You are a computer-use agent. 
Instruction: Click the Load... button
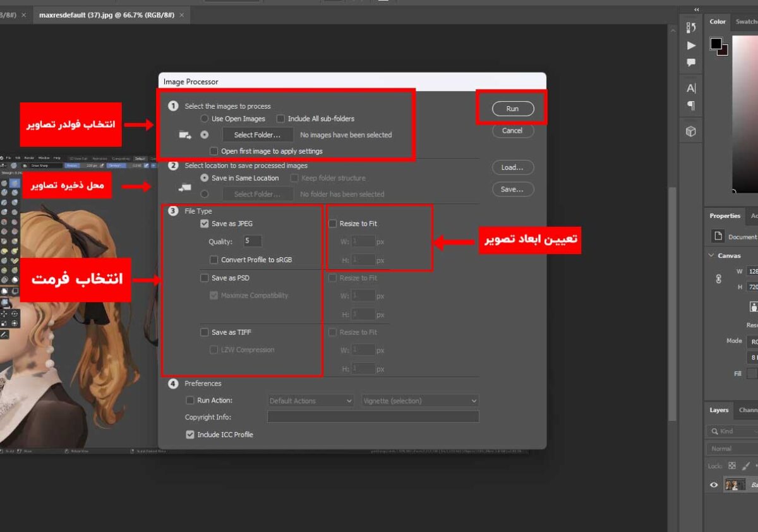(x=512, y=167)
